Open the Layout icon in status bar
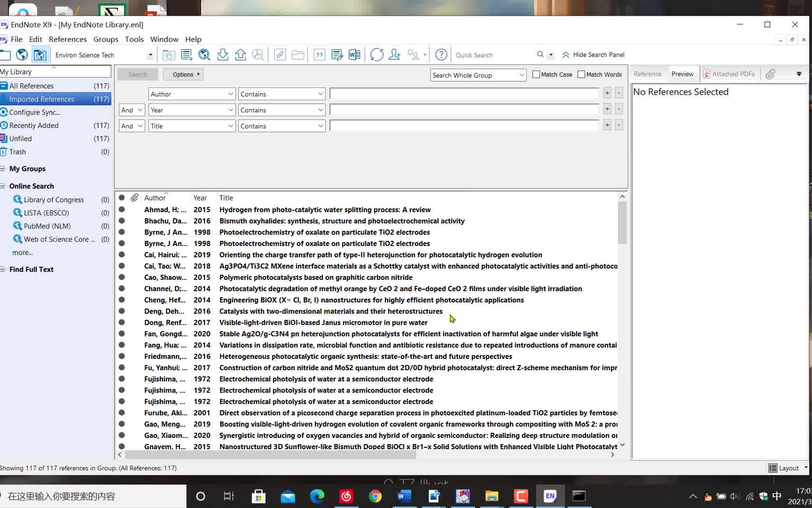 coord(773,468)
